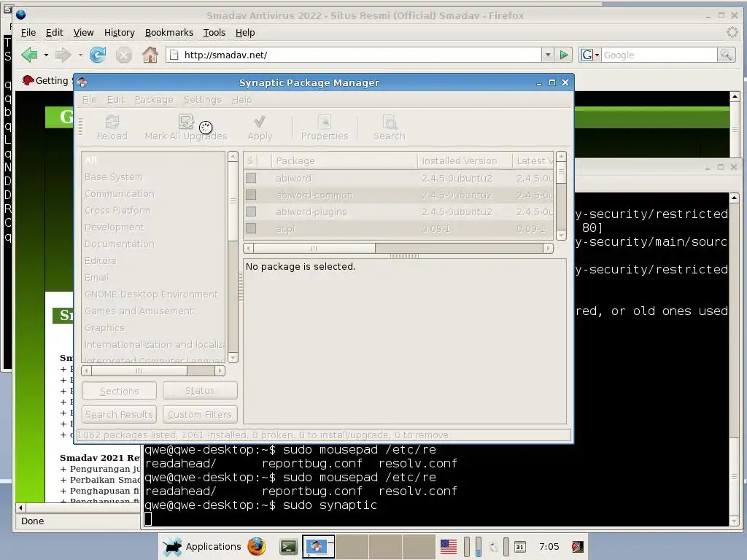Image resolution: width=747 pixels, height=560 pixels.
Task: Toggle status checkbox for acpi package
Action: coord(251,228)
